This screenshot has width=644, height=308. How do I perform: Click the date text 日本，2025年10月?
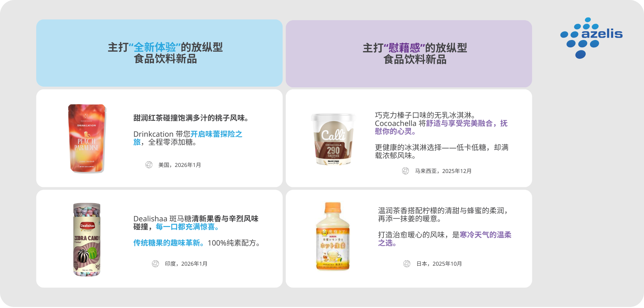pos(439,264)
